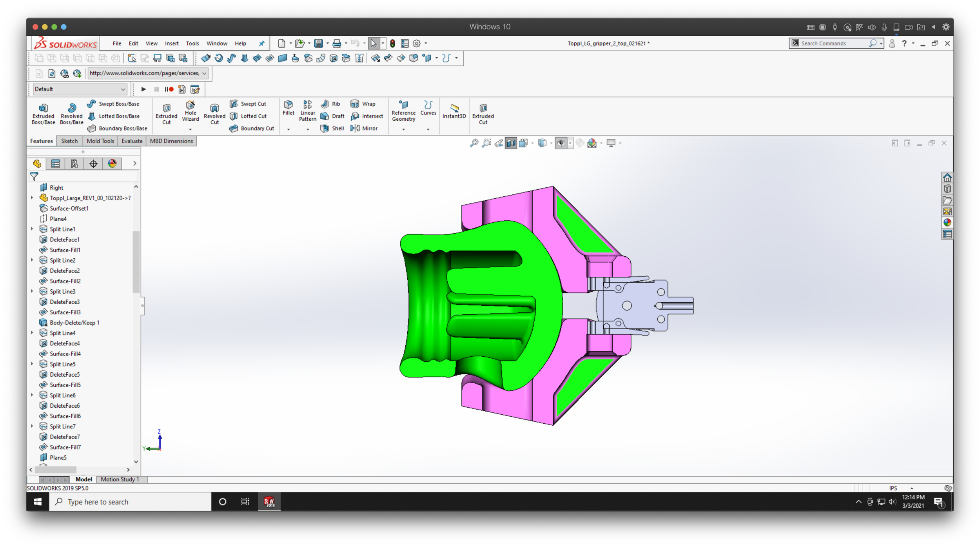The height and width of the screenshot is (546, 980).
Task: Open the DisplayManager panel tab
Action: pyautogui.click(x=112, y=163)
